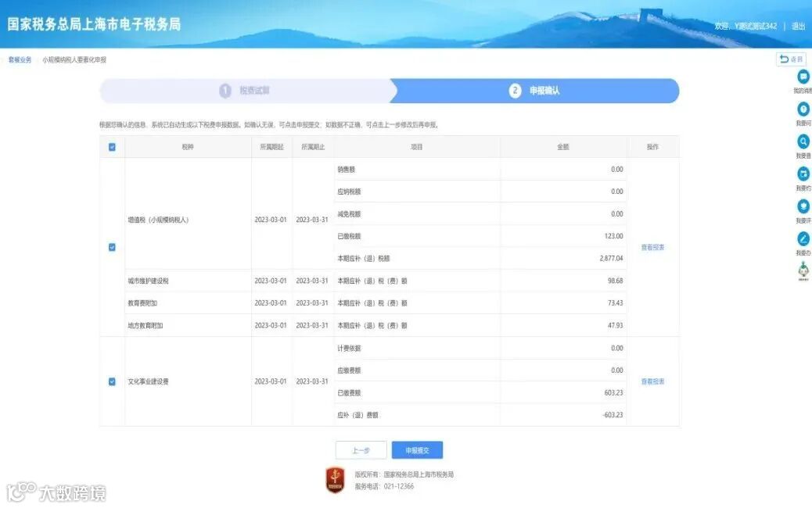The width and height of the screenshot is (812, 508).
Task: Click the 国家税务总局上海市电子税务局 site title
Action: click(94, 24)
